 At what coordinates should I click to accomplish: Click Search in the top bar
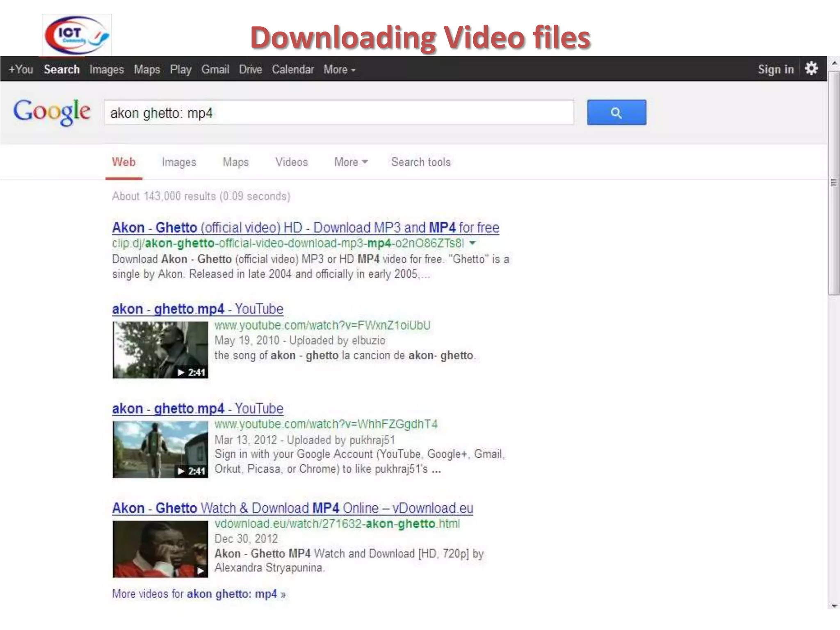[x=62, y=69]
